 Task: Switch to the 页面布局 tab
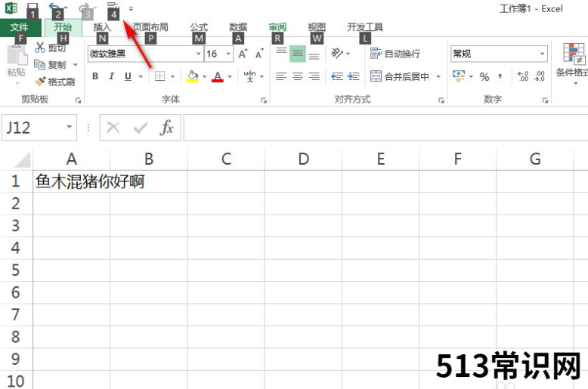tap(150, 27)
